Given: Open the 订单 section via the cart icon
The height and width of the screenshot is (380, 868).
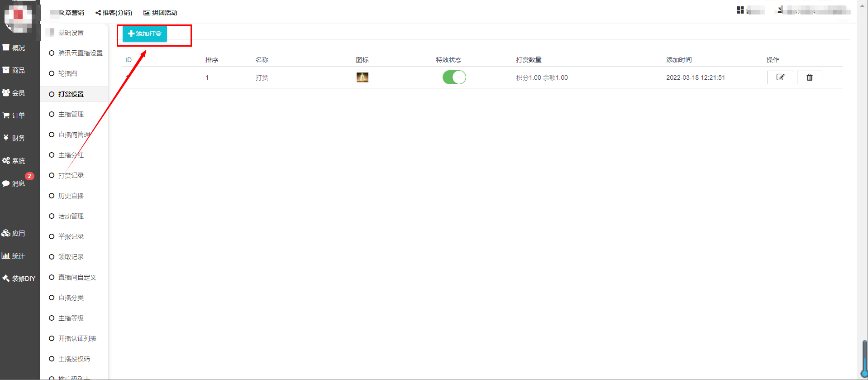Looking at the screenshot, I should coord(14,115).
